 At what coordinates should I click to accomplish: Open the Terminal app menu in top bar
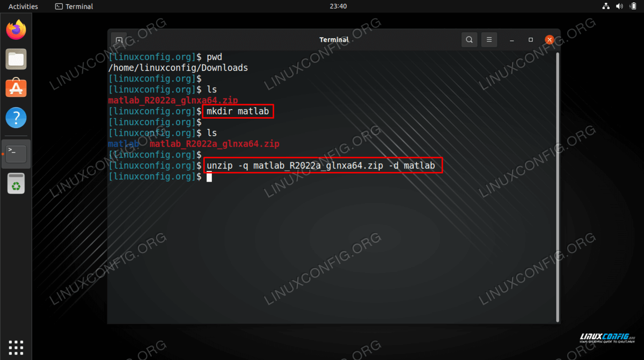[74, 6]
